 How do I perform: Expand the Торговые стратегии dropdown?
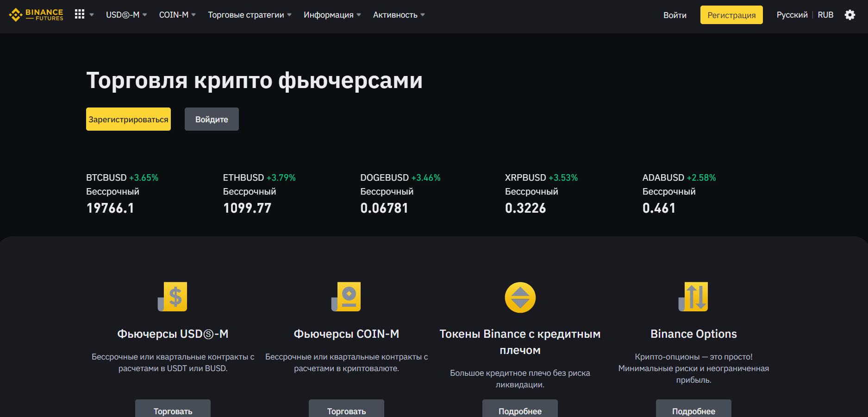pos(246,14)
